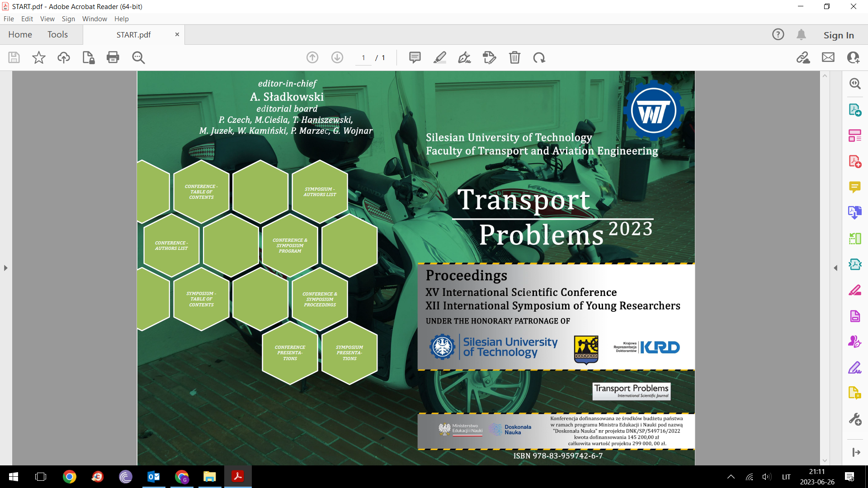Open the taskbar clock and calendar

[817, 477]
